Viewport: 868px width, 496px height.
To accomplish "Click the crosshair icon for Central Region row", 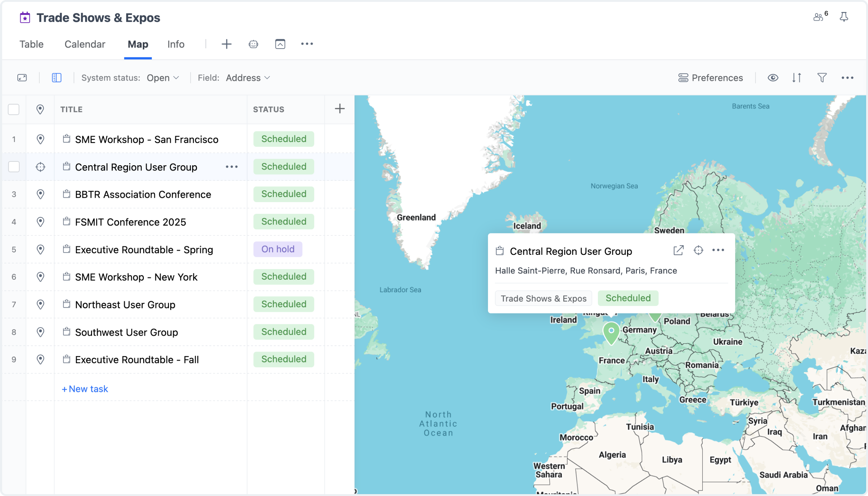I will 40,166.
